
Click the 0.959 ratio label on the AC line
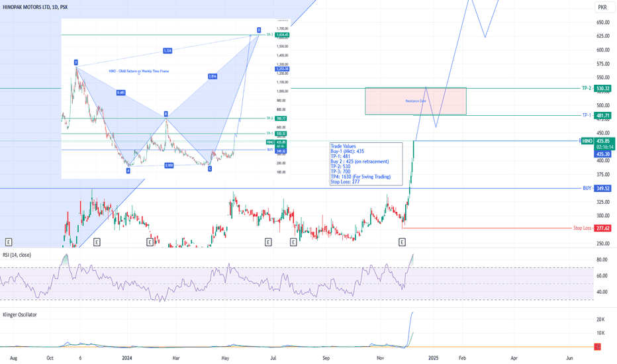point(169,165)
